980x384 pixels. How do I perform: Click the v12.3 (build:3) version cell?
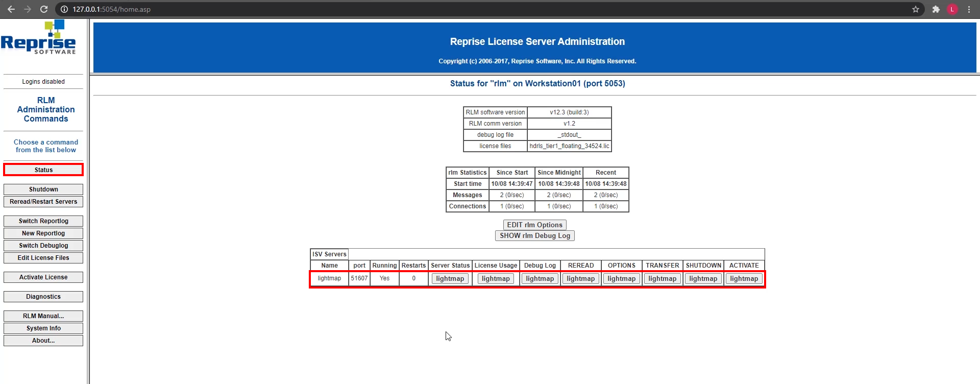coord(569,112)
